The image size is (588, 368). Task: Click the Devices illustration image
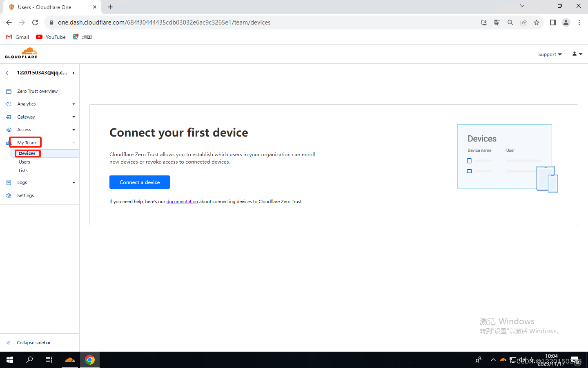(x=508, y=158)
